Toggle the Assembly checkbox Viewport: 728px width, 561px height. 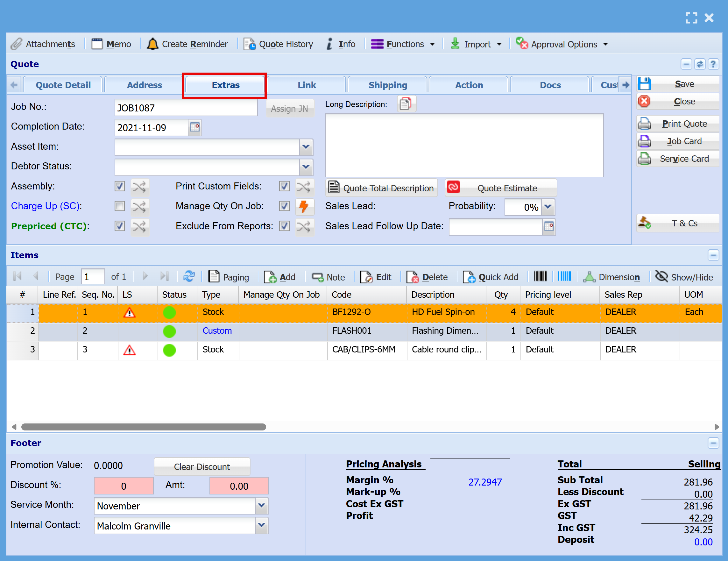pos(120,186)
